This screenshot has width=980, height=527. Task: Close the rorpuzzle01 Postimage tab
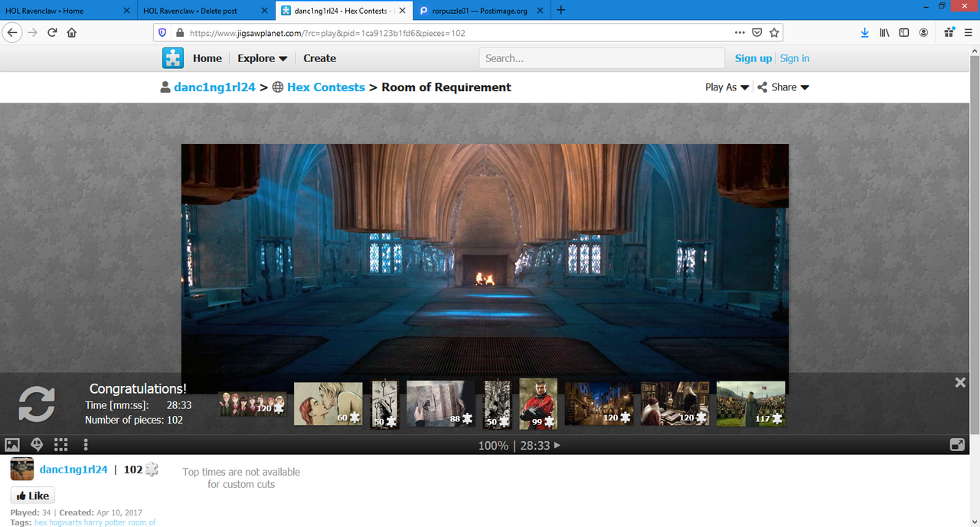[540, 11]
